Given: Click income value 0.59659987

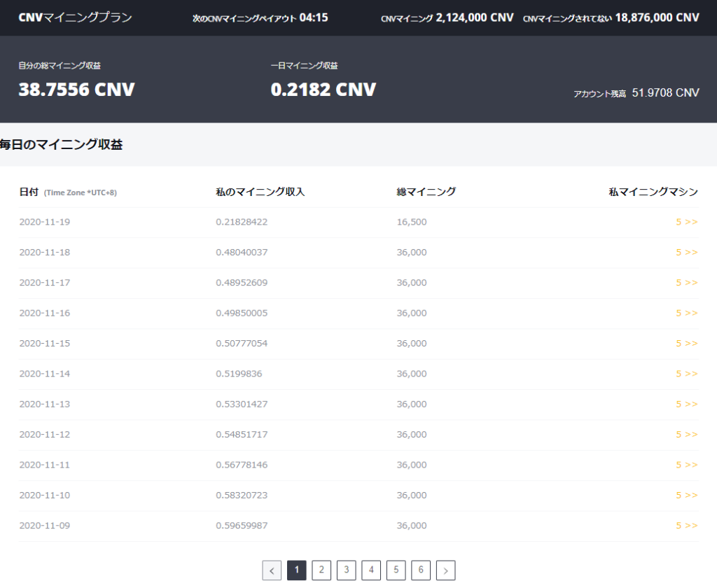Looking at the screenshot, I should click(x=242, y=526).
